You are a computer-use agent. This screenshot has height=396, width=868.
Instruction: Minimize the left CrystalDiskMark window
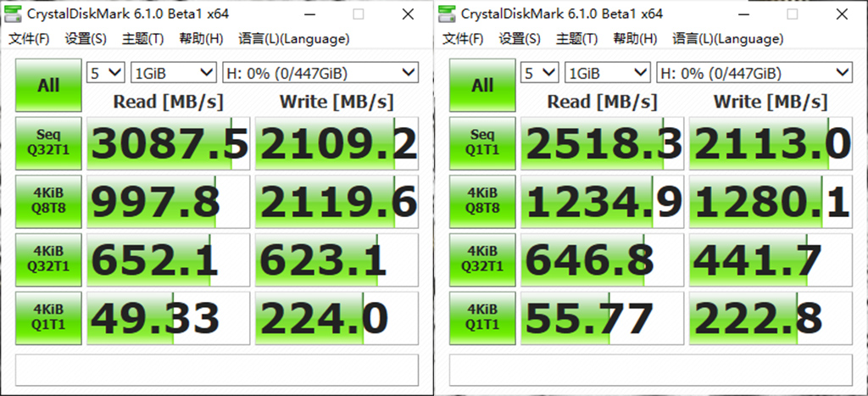(309, 14)
